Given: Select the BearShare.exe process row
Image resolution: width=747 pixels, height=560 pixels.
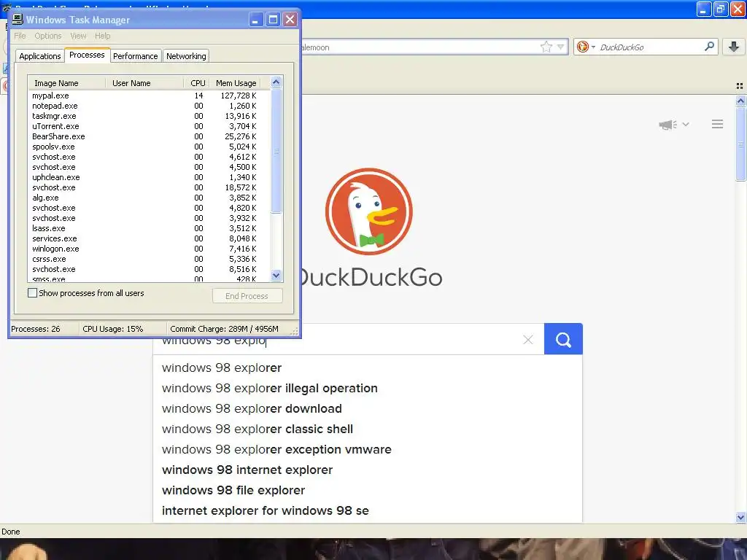Looking at the screenshot, I should [149, 136].
